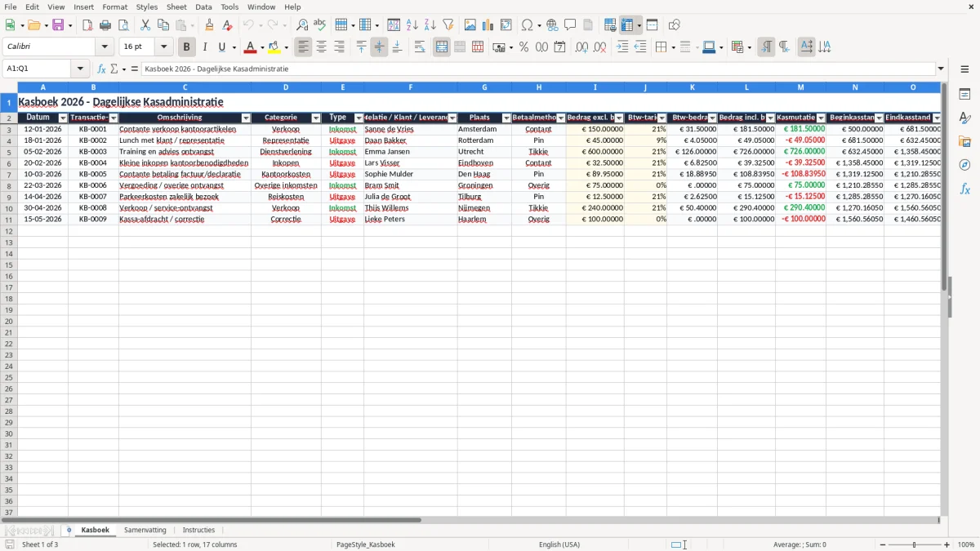The width and height of the screenshot is (980, 551).
Task: Toggle italic formatting
Action: pyautogui.click(x=205, y=47)
